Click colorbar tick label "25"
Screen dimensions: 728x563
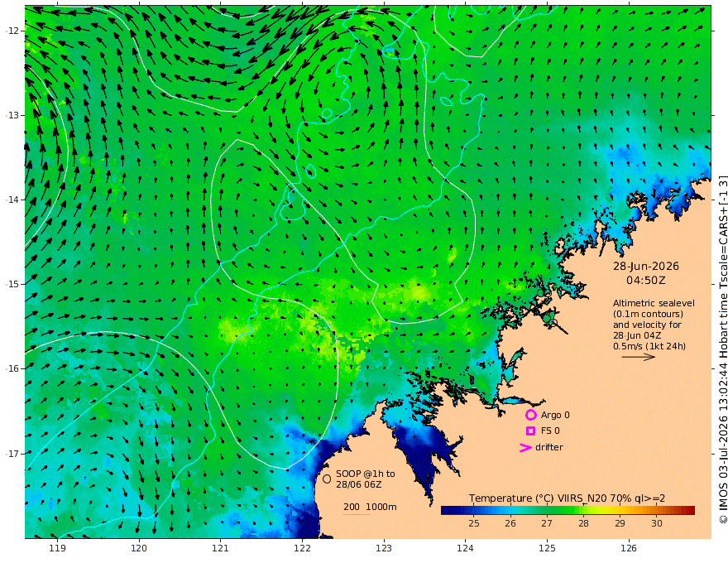pos(474,523)
